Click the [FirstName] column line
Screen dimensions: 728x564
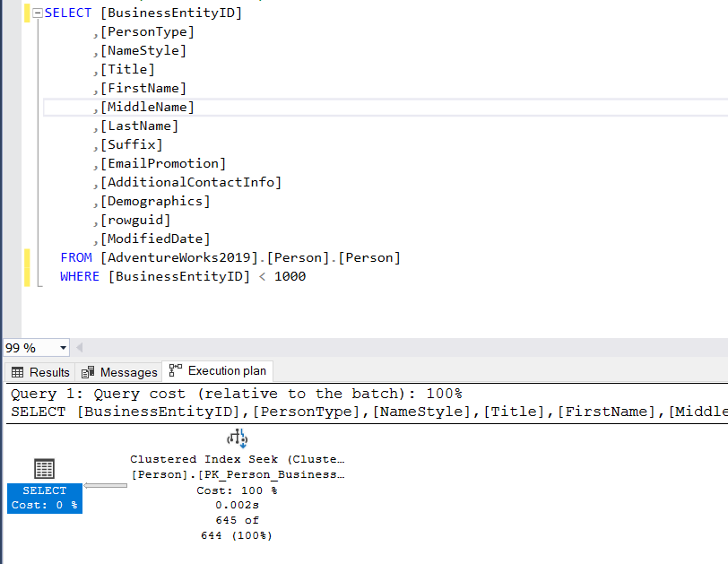139,88
